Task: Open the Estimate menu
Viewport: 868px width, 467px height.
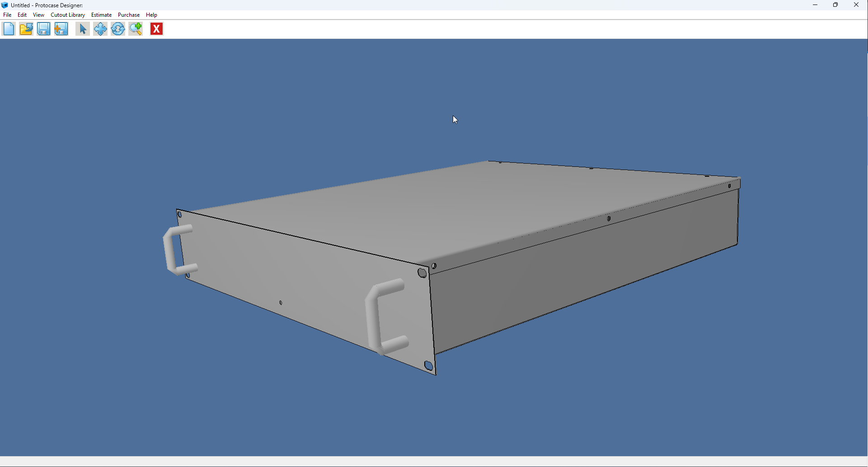Action: 101,14
